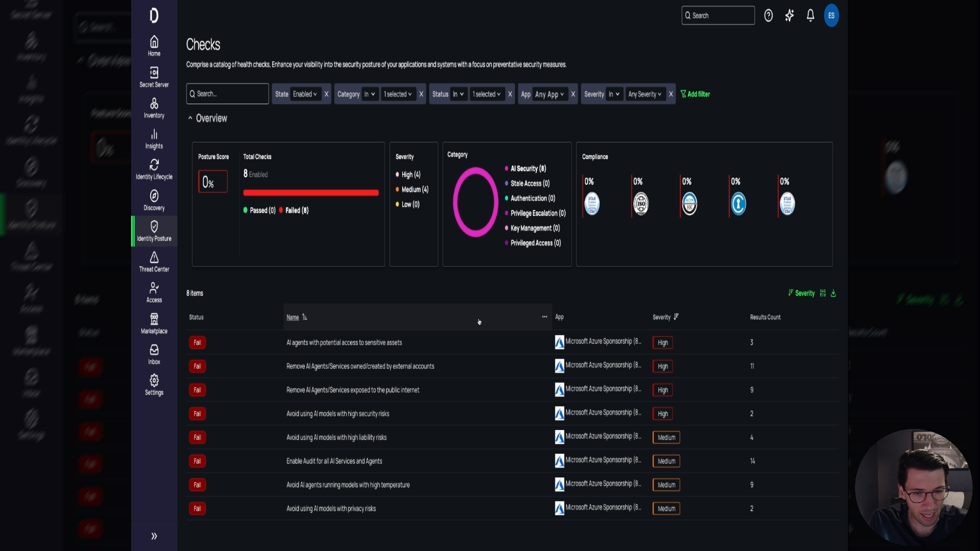Select the Inventory sidebar icon
The image size is (980, 551).
tap(154, 108)
